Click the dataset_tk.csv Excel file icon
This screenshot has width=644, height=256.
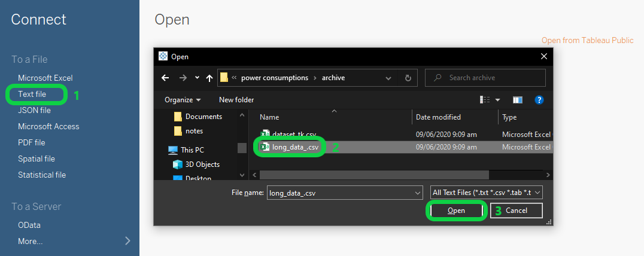click(265, 134)
